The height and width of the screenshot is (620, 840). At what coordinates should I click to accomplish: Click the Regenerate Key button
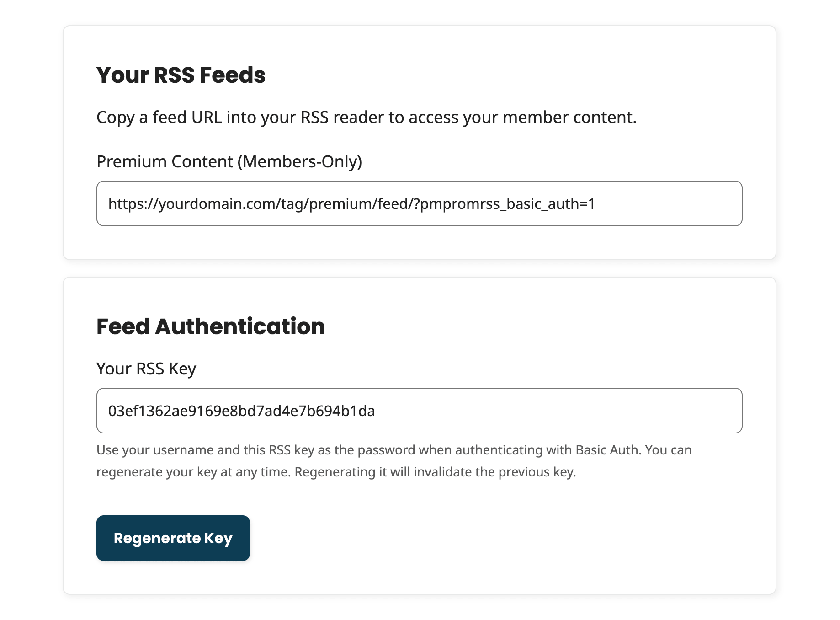173,538
